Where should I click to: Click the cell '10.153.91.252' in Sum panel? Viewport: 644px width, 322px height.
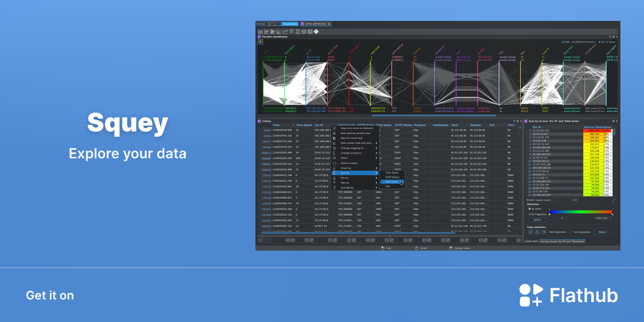point(541,130)
